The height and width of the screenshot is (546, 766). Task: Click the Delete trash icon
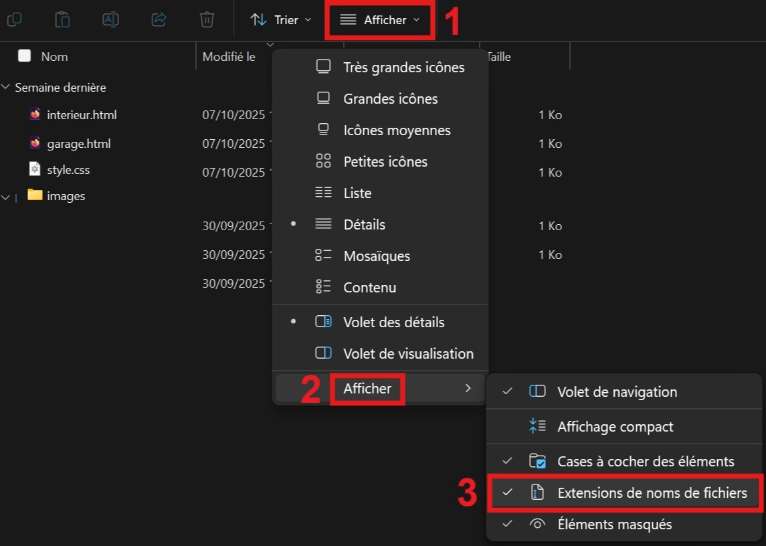pyautogui.click(x=207, y=19)
